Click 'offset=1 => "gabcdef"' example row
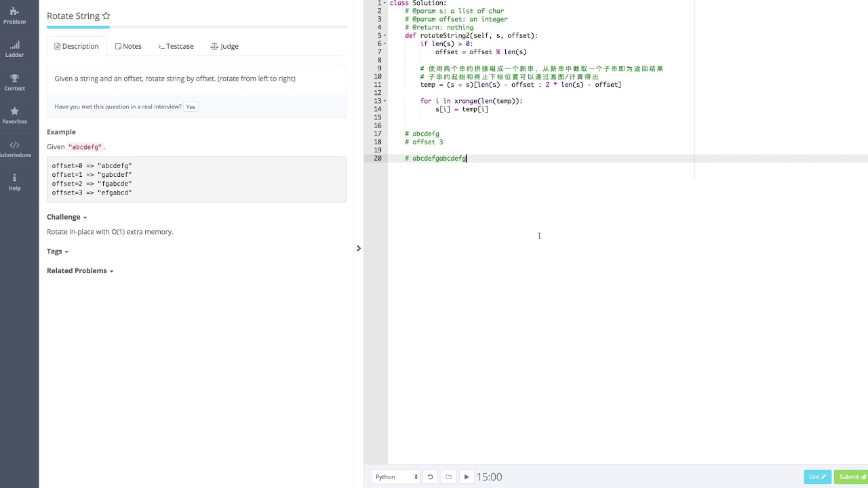The image size is (868, 488). pos(92,175)
